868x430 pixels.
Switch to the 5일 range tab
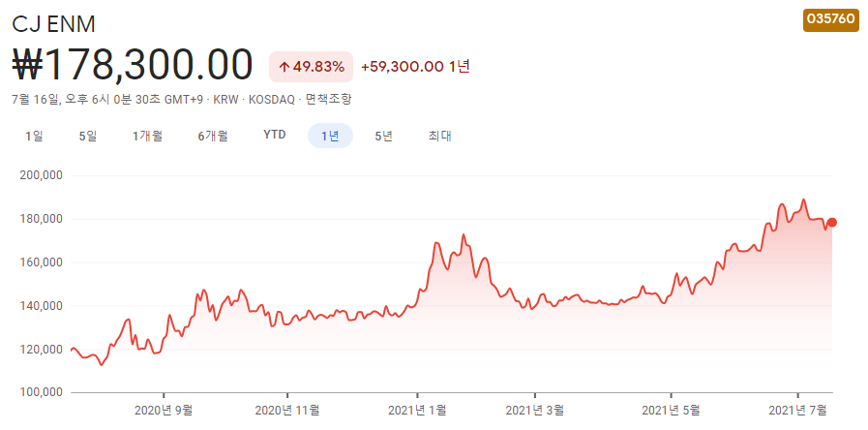88,136
